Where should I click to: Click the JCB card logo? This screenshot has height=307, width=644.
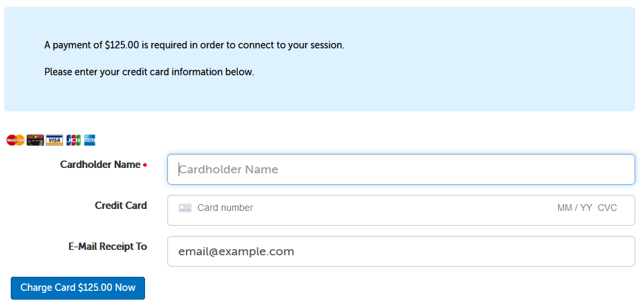[73, 140]
